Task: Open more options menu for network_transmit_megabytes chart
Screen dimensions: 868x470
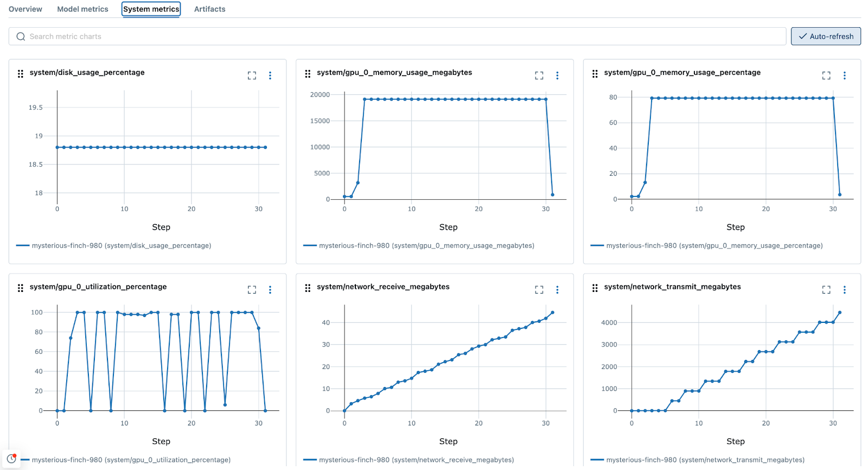Action: click(844, 290)
